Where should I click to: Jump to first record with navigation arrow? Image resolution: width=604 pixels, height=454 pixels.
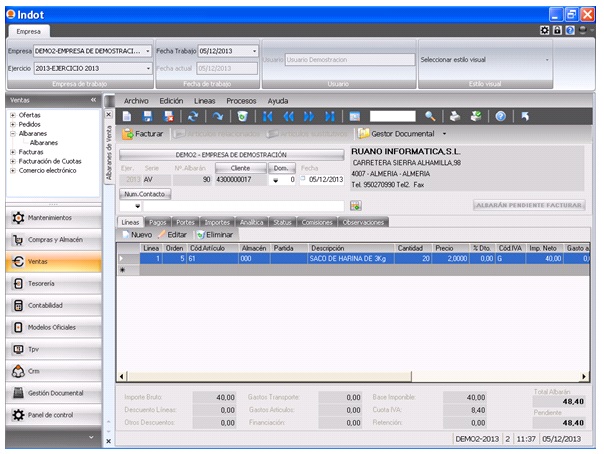[265, 117]
